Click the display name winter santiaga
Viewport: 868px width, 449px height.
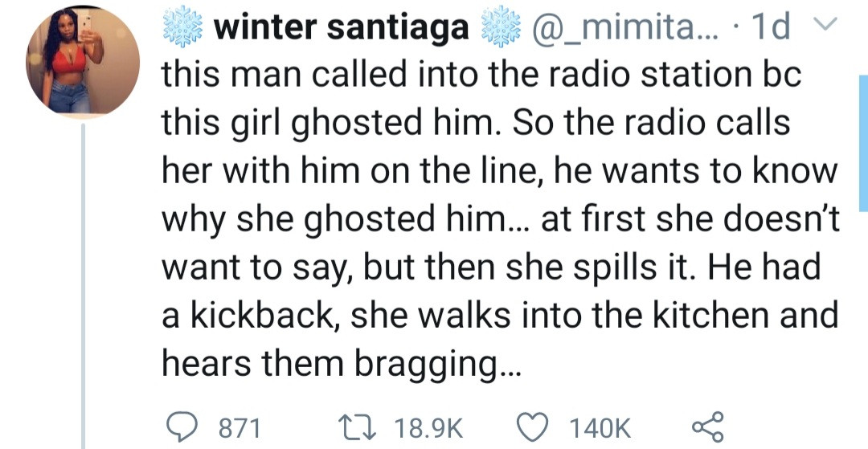tap(342, 29)
